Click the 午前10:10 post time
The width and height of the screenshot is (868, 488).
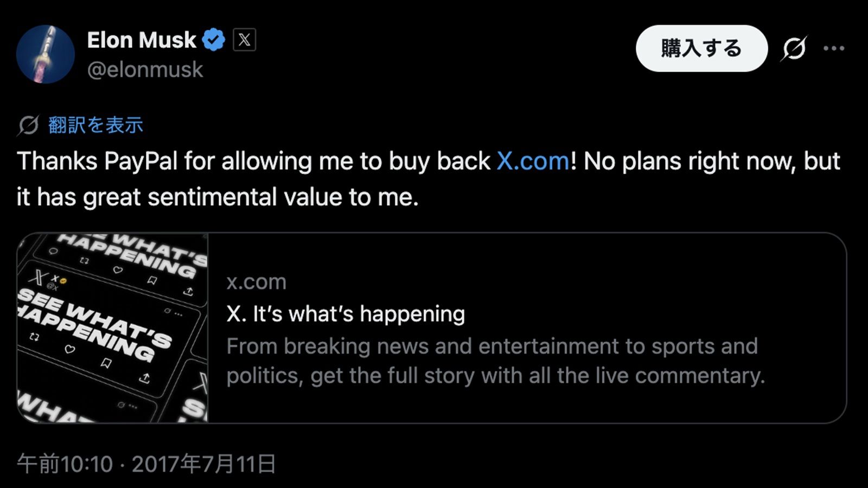tap(65, 464)
